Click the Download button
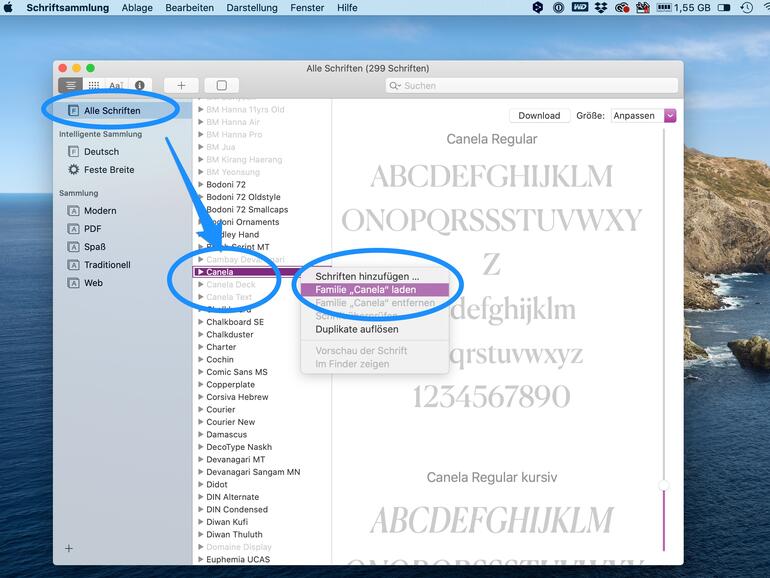 pos(539,115)
